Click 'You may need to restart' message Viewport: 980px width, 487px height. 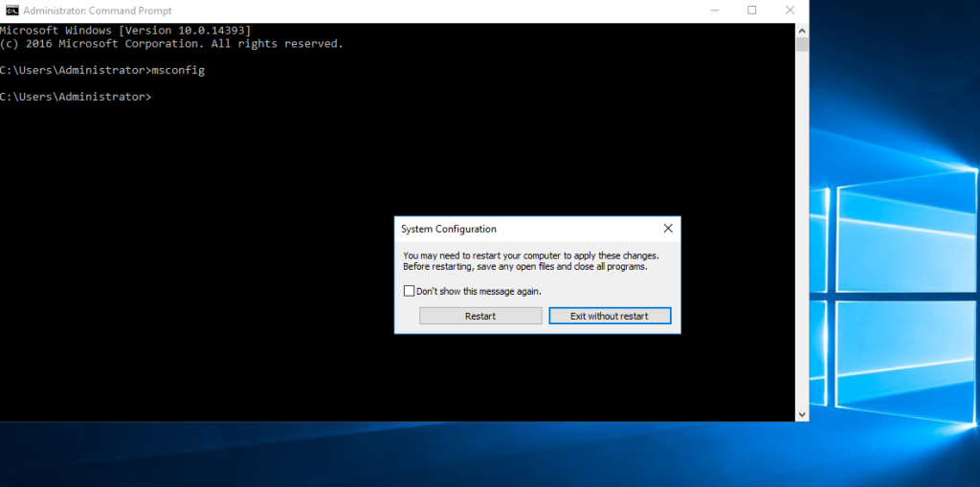tap(531, 260)
